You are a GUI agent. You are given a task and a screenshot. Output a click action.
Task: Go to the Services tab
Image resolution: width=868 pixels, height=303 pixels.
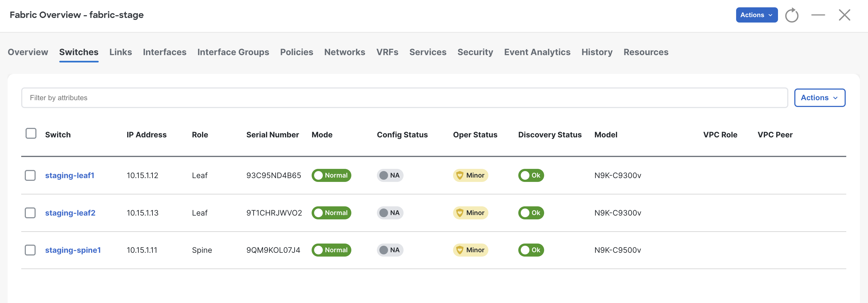(427, 52)
